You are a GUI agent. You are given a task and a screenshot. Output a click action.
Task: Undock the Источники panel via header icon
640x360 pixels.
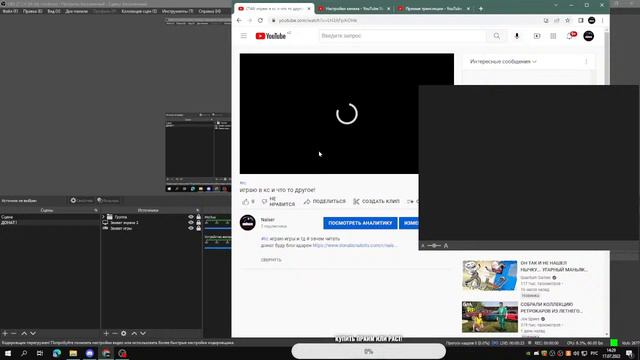198,210
